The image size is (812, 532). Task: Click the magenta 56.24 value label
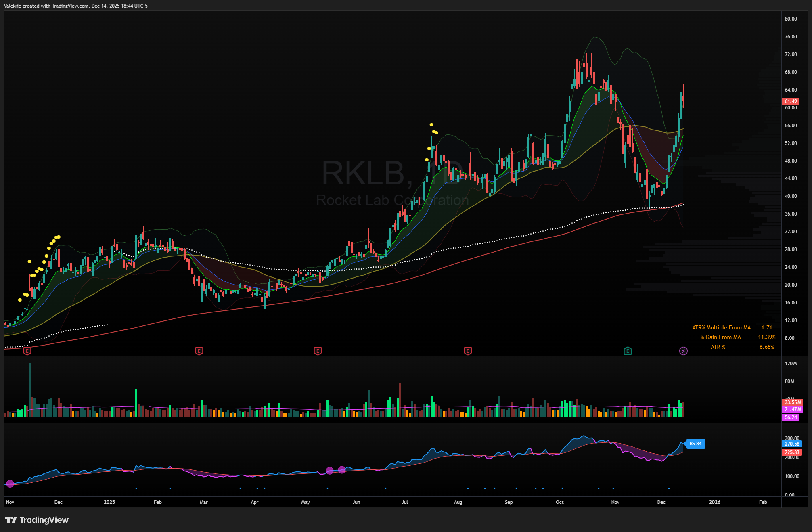(791, 417)
